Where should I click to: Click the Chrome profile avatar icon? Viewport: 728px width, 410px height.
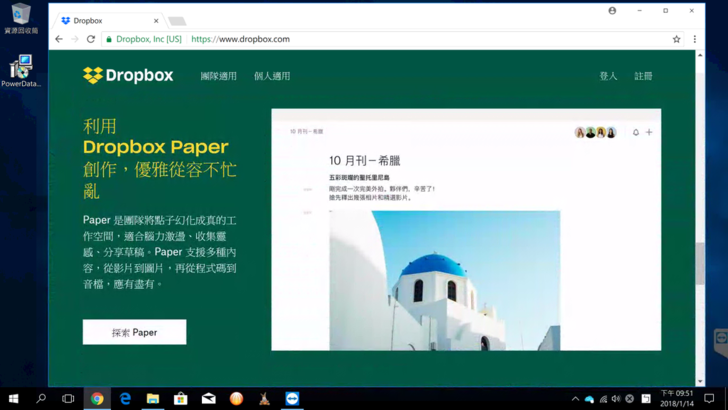pyautogui.click(x=612, y=11)
